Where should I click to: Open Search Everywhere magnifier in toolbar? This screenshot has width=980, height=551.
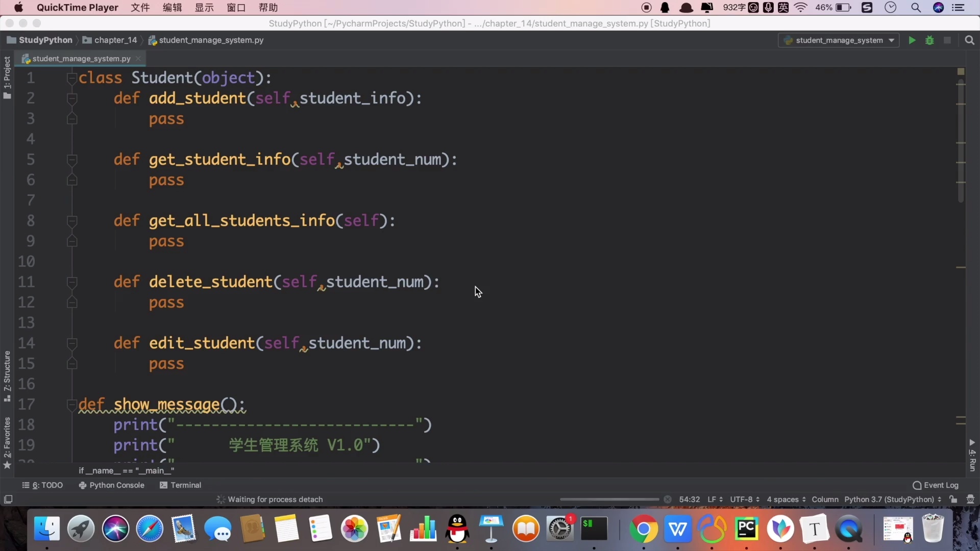coord(969,40)
